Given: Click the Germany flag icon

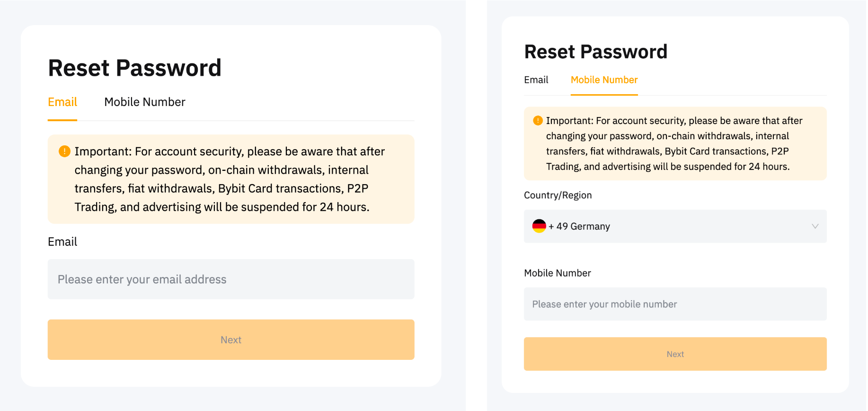Looking at the screenshot, I should tap(539, 226).
